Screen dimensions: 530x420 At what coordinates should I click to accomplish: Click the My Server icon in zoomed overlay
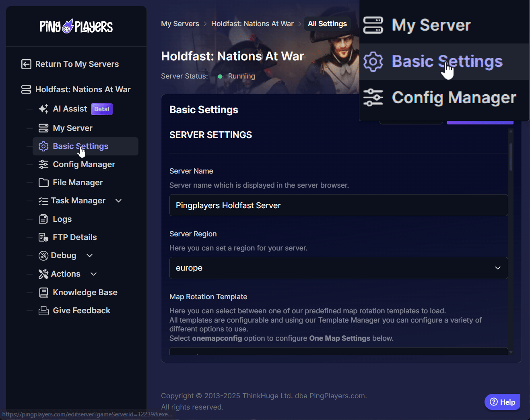pos(373,25)
